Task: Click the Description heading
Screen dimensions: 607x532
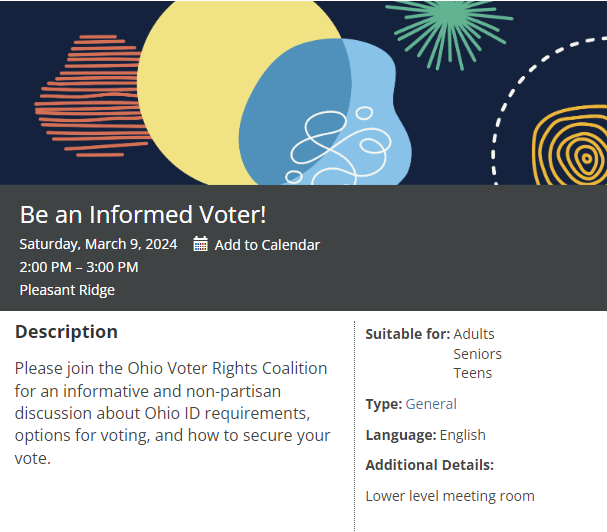Action: (x=66, y=332)
